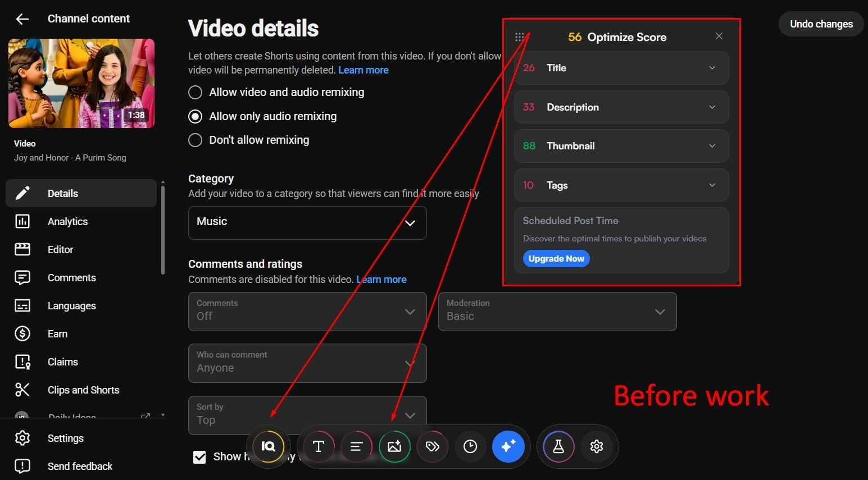Expand the Tags score section
This screenshot has height=480, width=868.
tap(621, 185)
